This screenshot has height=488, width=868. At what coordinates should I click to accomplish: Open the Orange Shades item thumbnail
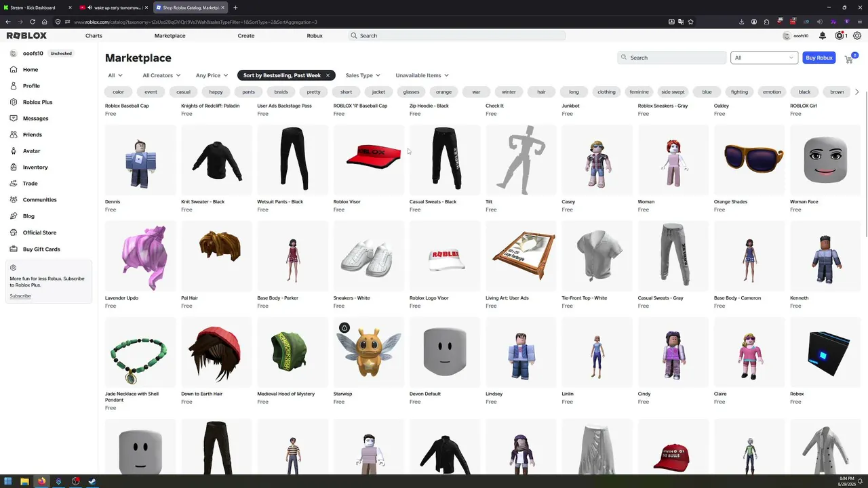749,160
